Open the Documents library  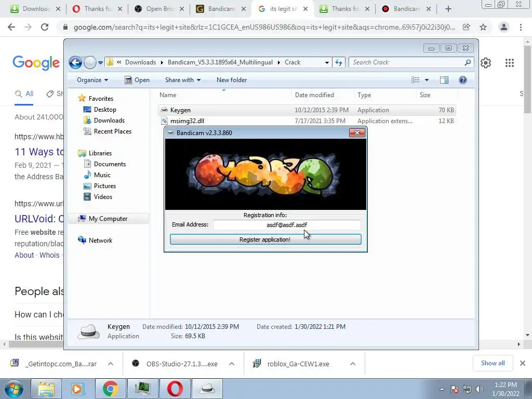[110, 164]
